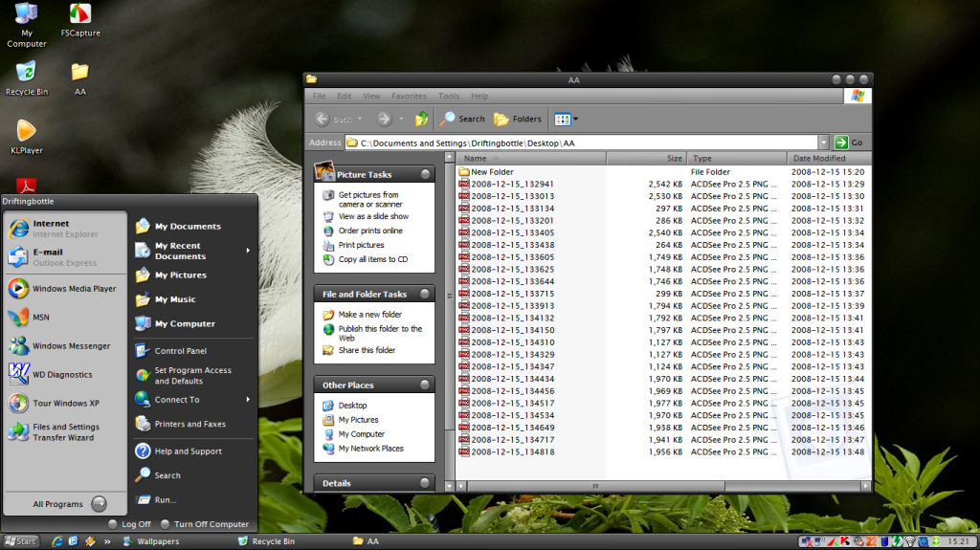Launch KLPlayer from the desktop

(x=26, y=137)
